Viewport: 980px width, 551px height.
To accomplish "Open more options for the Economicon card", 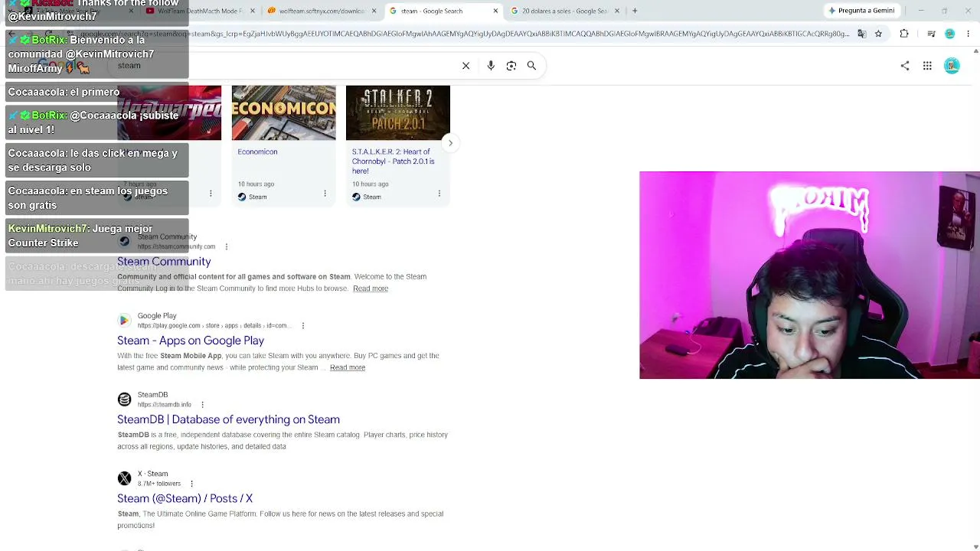I will 325,194.
